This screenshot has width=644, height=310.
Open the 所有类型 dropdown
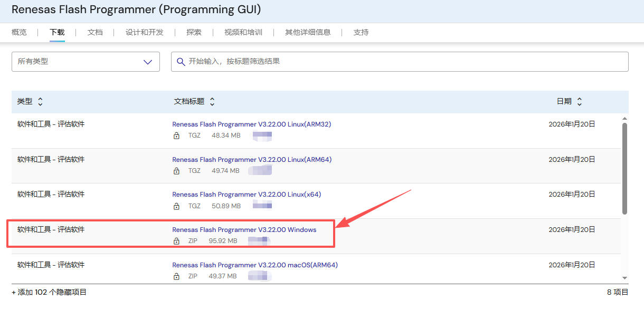tap(86, 62)
